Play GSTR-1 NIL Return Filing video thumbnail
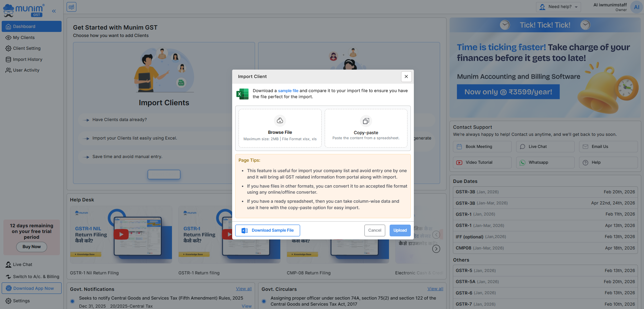Viewport: 644px width, 309px height. coord(121,234)
